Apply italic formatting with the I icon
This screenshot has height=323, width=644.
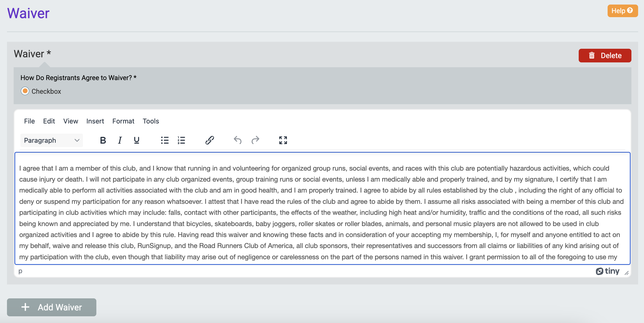[x=120, y=140]
